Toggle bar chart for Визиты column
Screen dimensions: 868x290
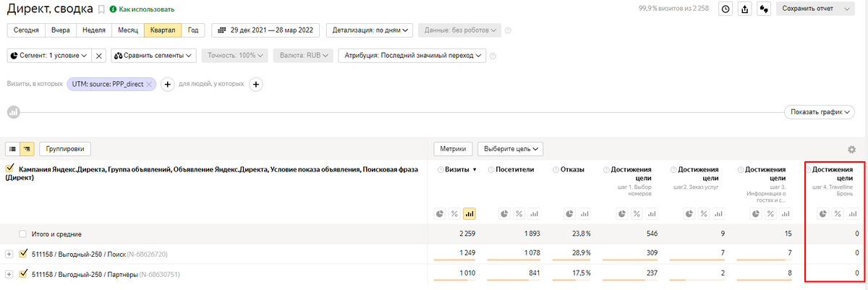[469, 213]
